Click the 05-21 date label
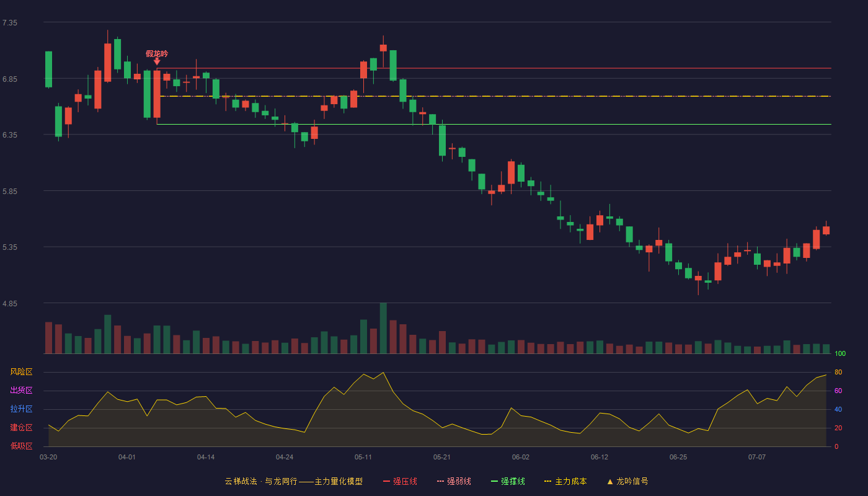 [442, 457]
